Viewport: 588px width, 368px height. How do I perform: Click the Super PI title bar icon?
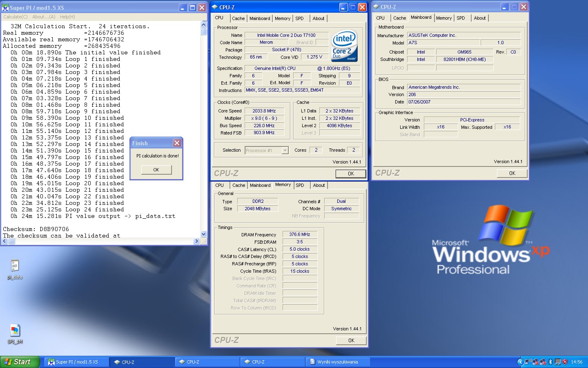coord(5,7)
